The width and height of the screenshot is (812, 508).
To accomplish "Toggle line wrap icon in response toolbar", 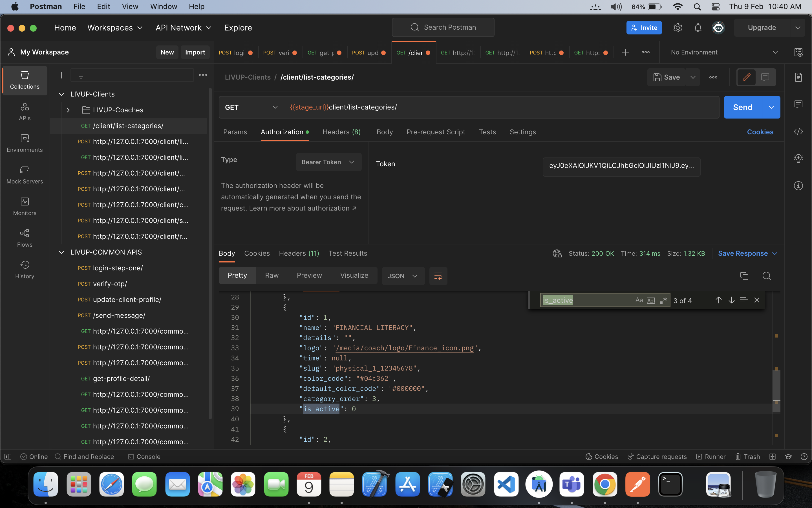I will pos(438,276).
